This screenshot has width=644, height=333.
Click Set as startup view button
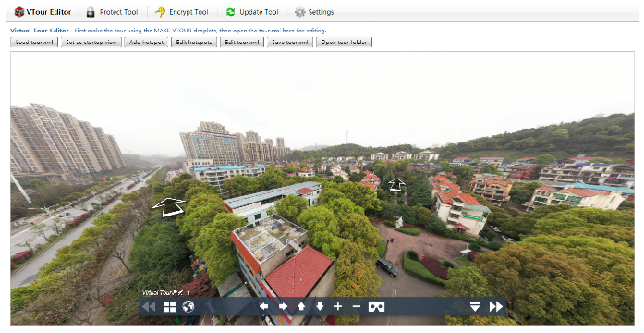(x=91, y=43)
